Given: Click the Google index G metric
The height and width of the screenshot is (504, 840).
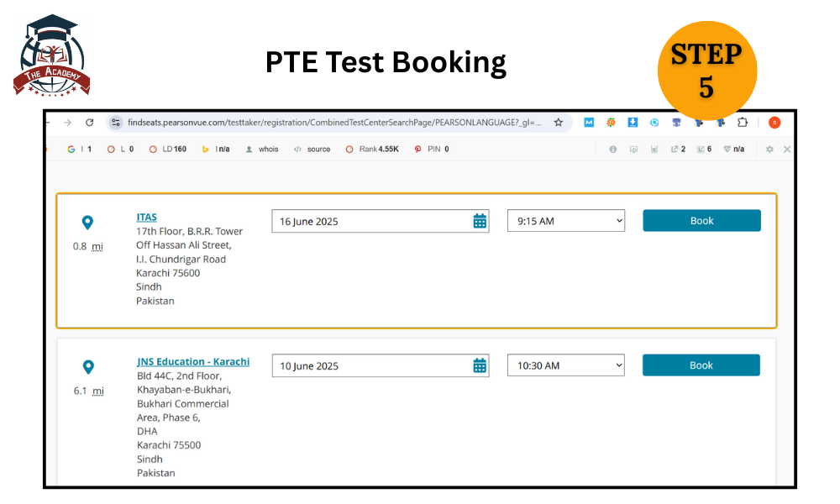Looking at the screenshot, I should [79, 150].
